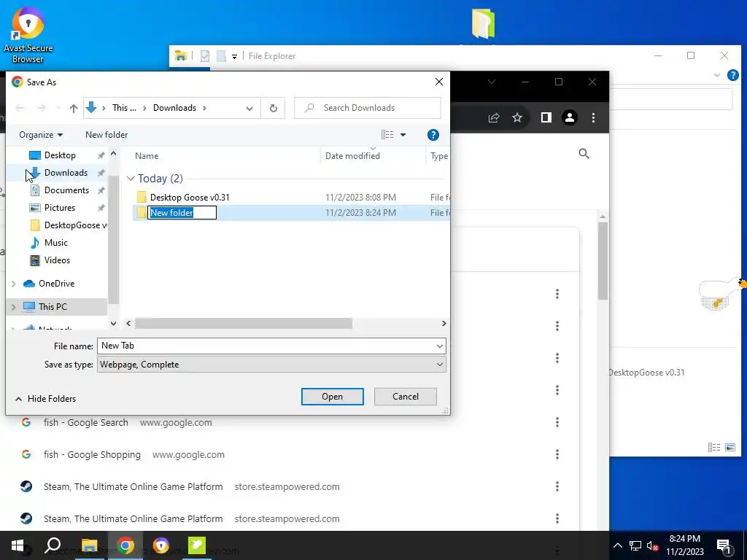
Task: Click horizontal scrollbar in file list
Action: coord(244,324)
